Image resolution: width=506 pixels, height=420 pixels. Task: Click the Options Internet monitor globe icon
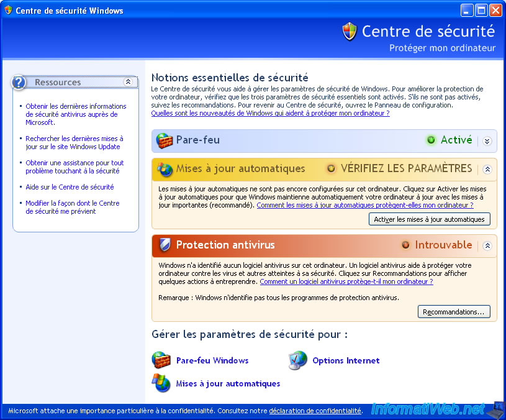click(297, 360)
